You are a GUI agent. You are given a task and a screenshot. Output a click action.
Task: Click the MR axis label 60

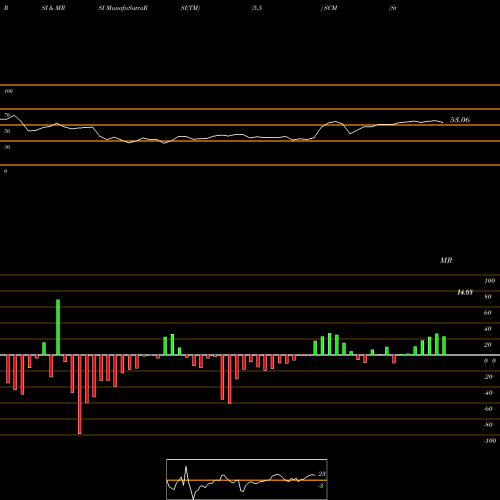click(x=488, y=313)
